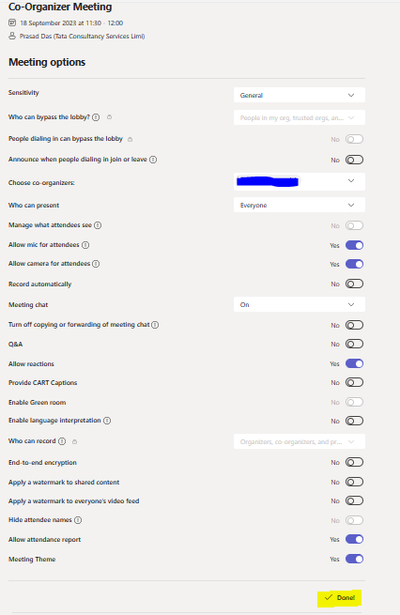This screenshot has height=615, width=400.
Task: Turn off Allow reactions toggle
Action: [354, 364]
